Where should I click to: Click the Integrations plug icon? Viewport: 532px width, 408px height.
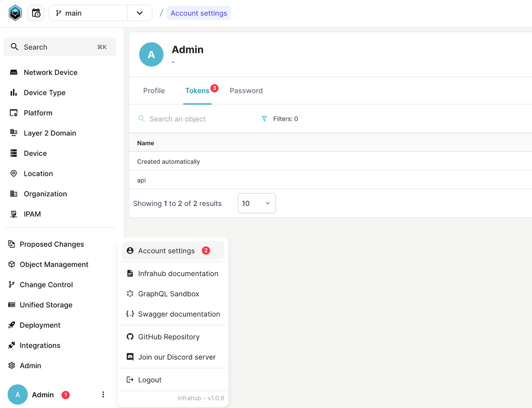click(12, 346)
